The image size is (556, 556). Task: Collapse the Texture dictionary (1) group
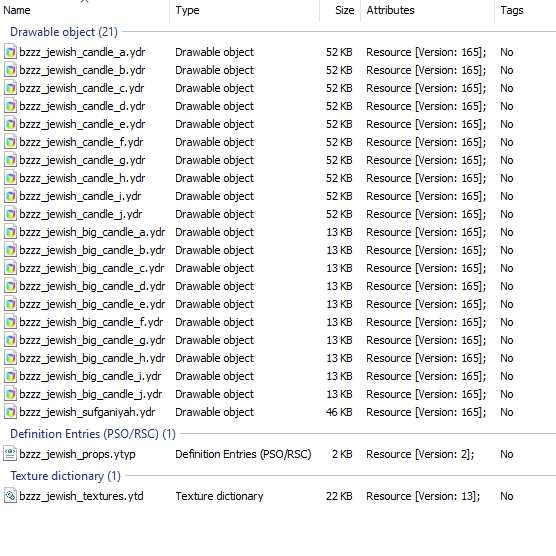click(66, 476)
